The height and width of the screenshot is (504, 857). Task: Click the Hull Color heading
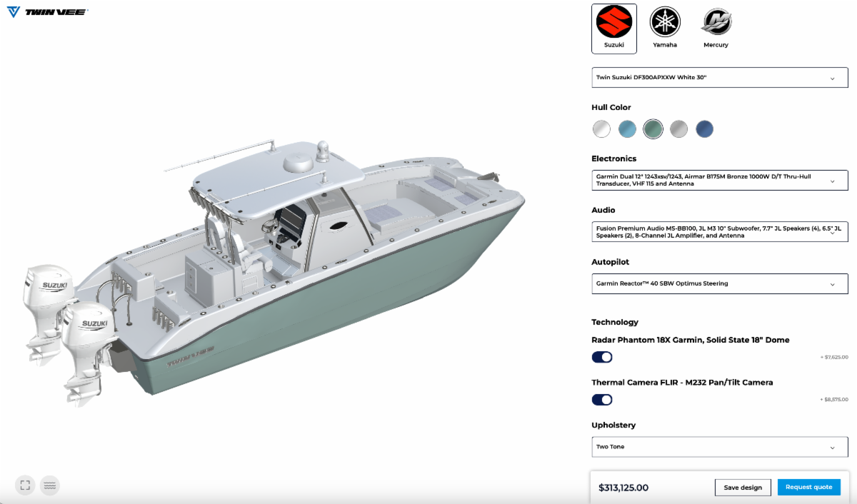pos(611,108)
